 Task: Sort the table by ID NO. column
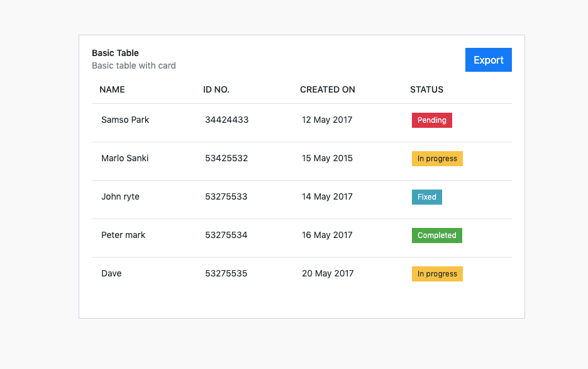(x=216, y=89)
